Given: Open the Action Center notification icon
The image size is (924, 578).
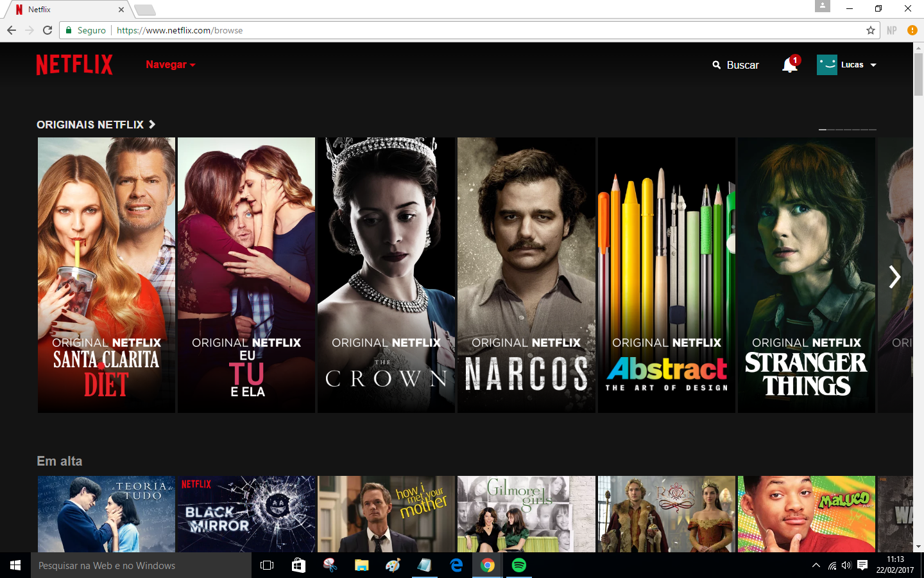Looking at the screenshot, I should point(862,565).
